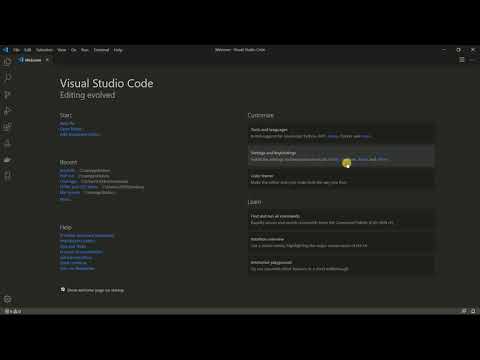
Task: Click the Settings and keybindings card
Action: click(341, 156)
